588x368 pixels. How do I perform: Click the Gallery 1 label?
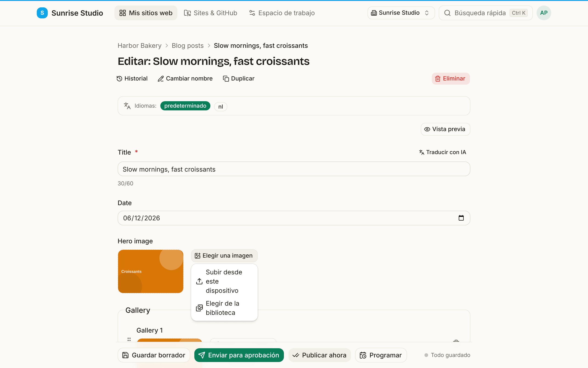pyautogui.click(x=150, y=331)
